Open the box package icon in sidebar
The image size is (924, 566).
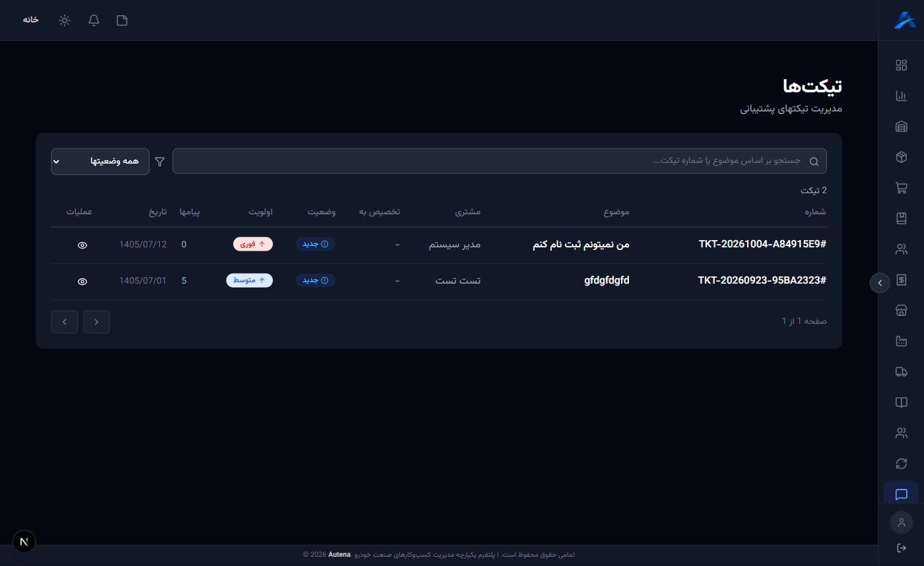(901, 157)
